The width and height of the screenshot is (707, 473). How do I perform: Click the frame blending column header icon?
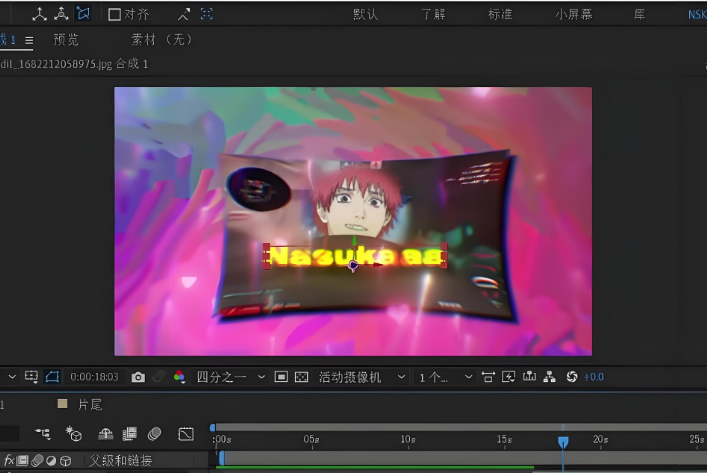[22, 460]
